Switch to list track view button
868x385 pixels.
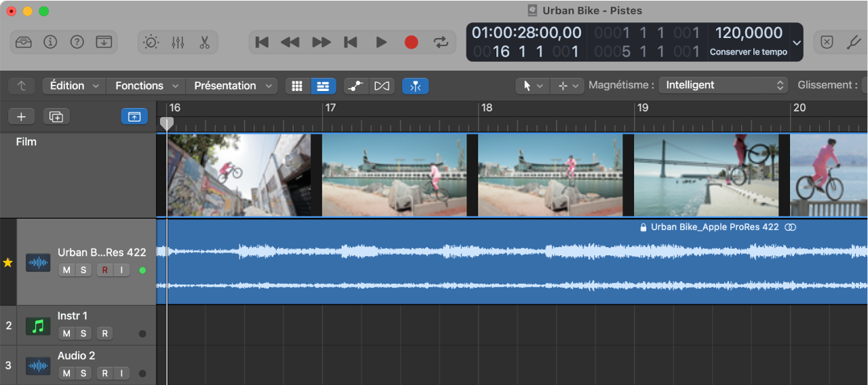click(323, 86)
